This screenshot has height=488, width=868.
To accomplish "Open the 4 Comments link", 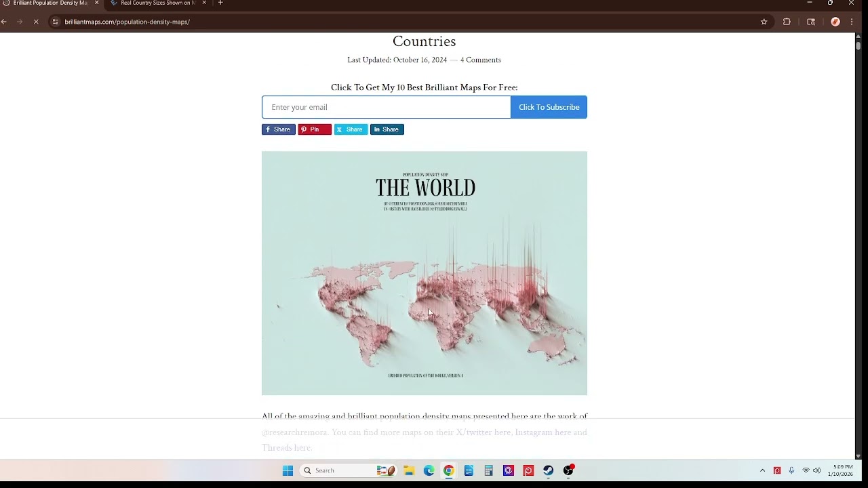I will [x=481, y=60].
